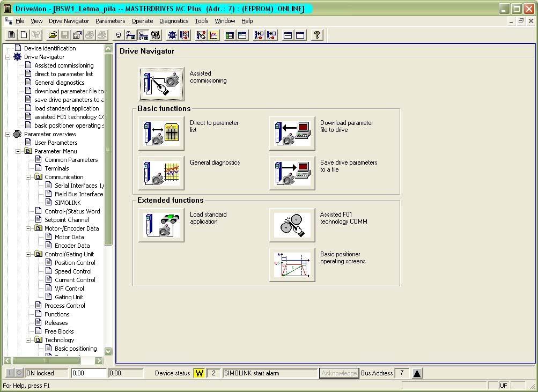Click tree panel scroll down arrow
Screen dimensions: 538x392
[x=108, y=352]
